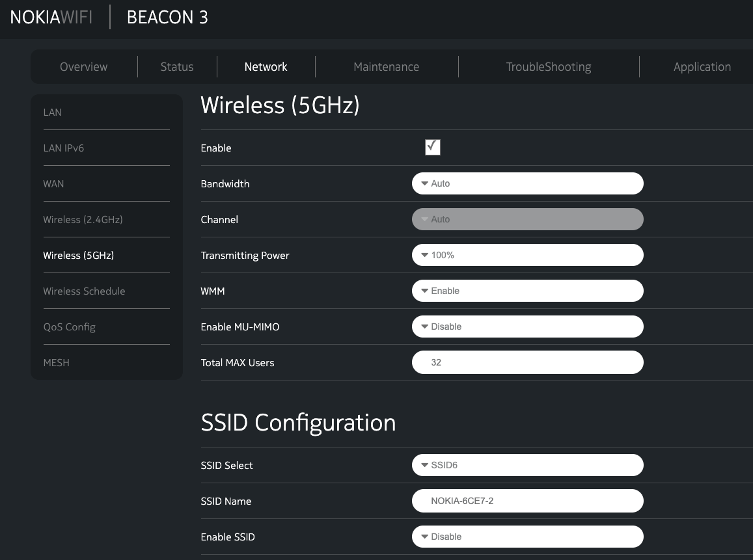This screenshot has height=560, width=753.
Task: Open the SSID Select dropdown
Action: point(527,465)
